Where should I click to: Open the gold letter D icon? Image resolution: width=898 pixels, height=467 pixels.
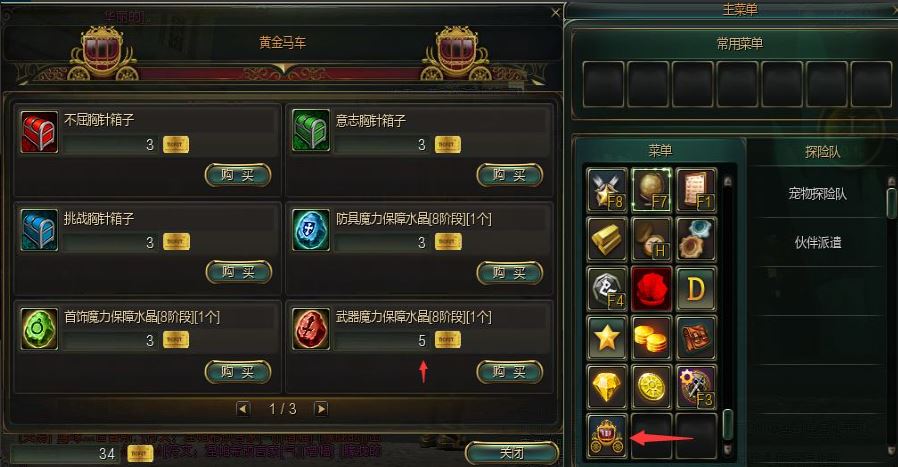pos(696,288)
